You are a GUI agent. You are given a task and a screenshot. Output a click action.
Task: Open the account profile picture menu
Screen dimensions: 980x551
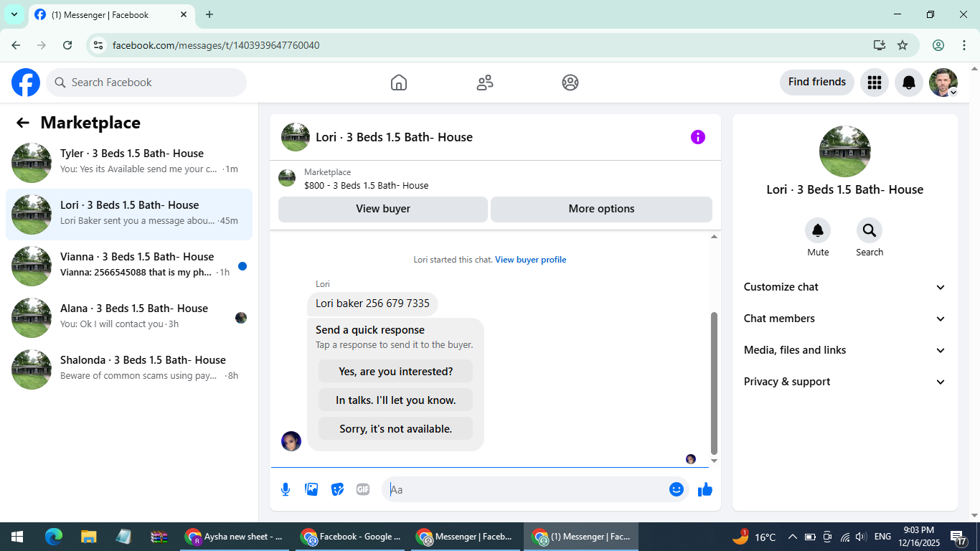click(943, 83)
